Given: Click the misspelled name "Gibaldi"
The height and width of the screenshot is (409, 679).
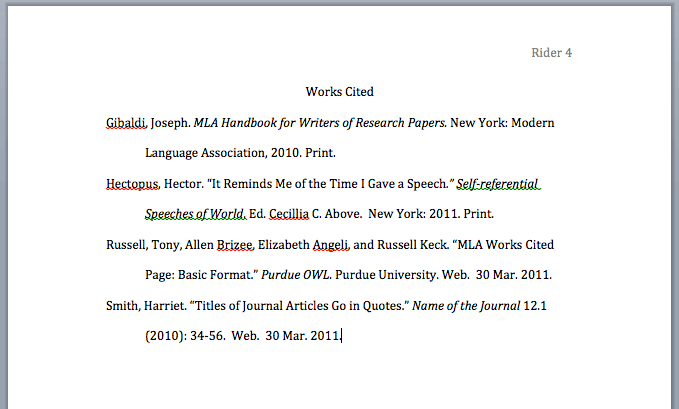Looking at the screenshot, I should point(127,123).
